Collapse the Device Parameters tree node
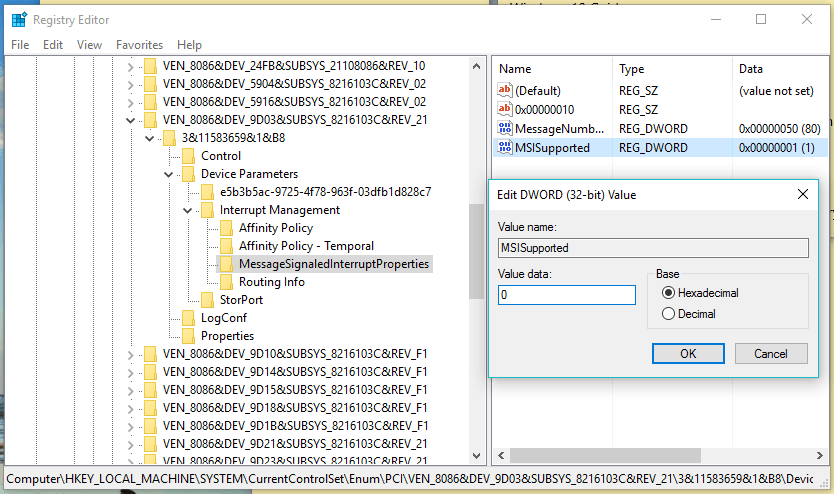Image resolution: width=834 pixels, height=494 pixels. click(169, 174)
